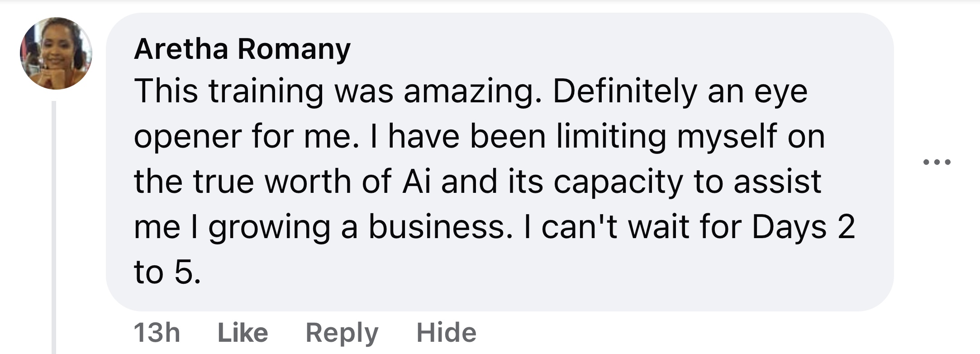Open Aretha Romany's profile name link

pos(242,49)
